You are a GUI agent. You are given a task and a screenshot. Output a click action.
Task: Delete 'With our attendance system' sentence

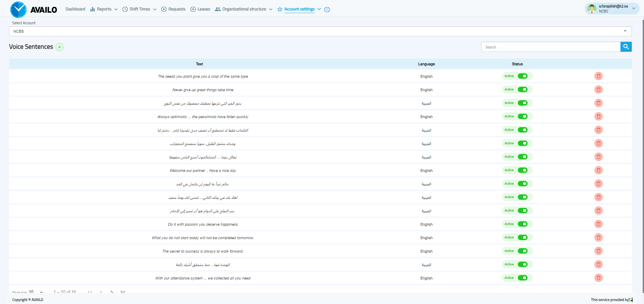click(598, 278)
